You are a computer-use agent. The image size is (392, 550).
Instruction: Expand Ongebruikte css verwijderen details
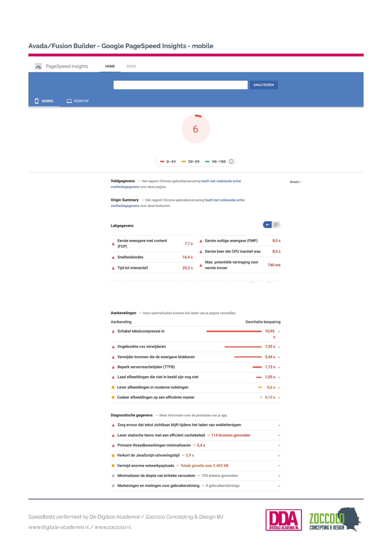(x=279, y=347)
